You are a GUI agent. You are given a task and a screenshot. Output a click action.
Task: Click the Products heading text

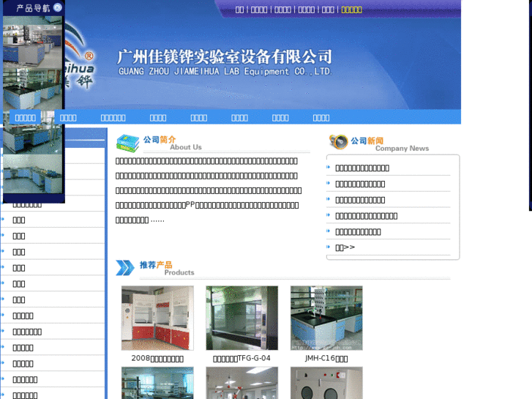coord(179,272)
